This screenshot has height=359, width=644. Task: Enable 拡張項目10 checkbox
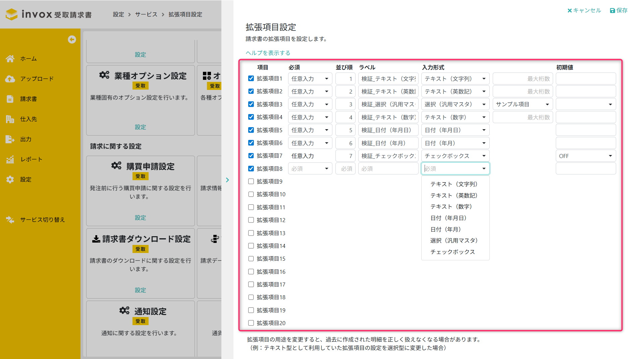(251, 194)
